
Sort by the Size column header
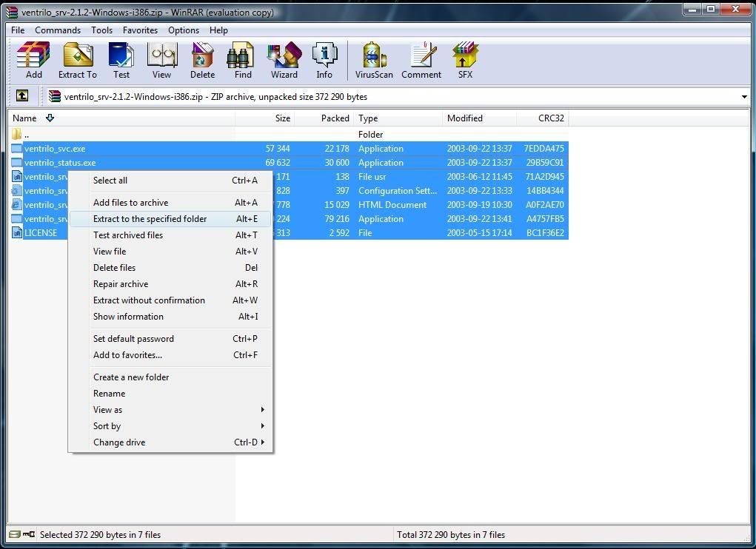coord(264,118)
